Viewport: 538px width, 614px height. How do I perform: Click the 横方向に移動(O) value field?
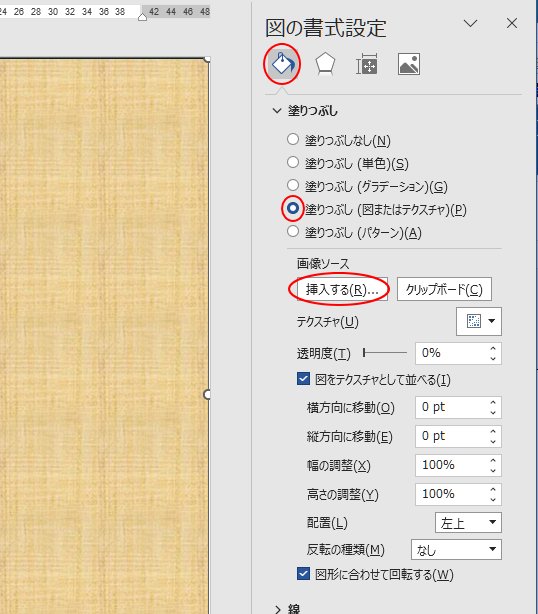pos(450,407)
